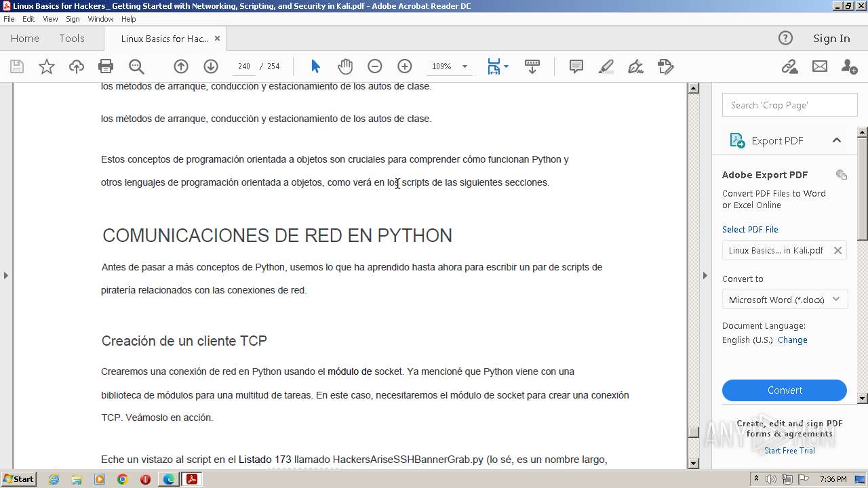868x488 pixels.
Task: Click the page number 240 field
Action: pyautogui.click(x=244, y=66)
